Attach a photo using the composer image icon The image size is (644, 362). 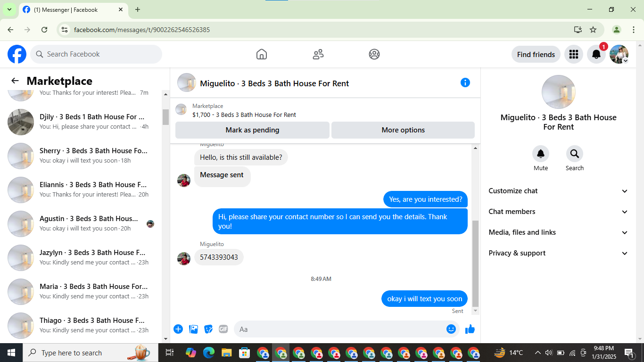[193, 329]
